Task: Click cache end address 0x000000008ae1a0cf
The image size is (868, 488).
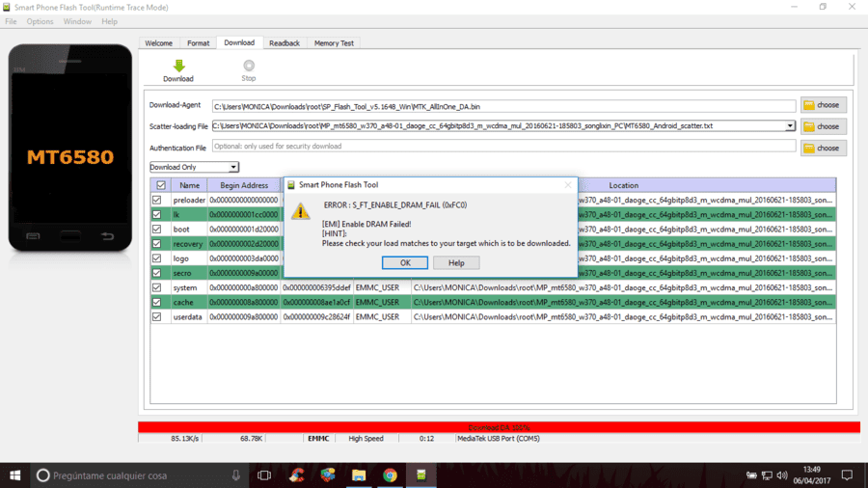Action: (x=316, y=302)
